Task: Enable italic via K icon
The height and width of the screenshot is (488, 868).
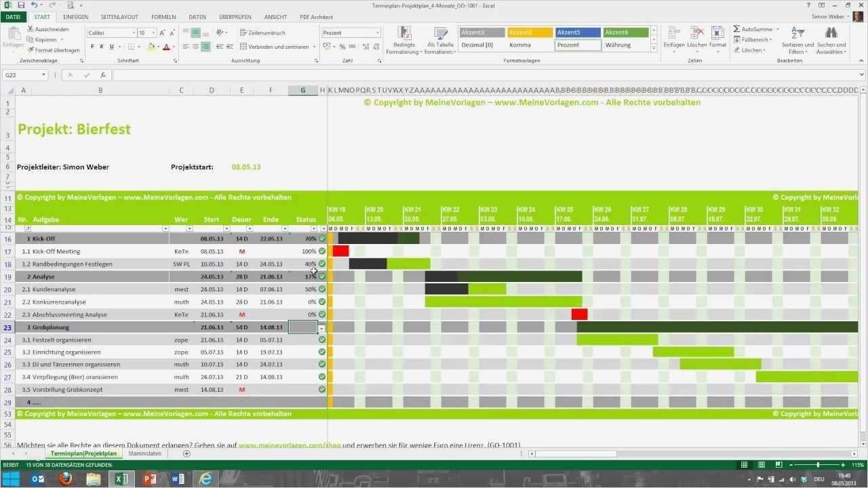Action: coord(101,47)
